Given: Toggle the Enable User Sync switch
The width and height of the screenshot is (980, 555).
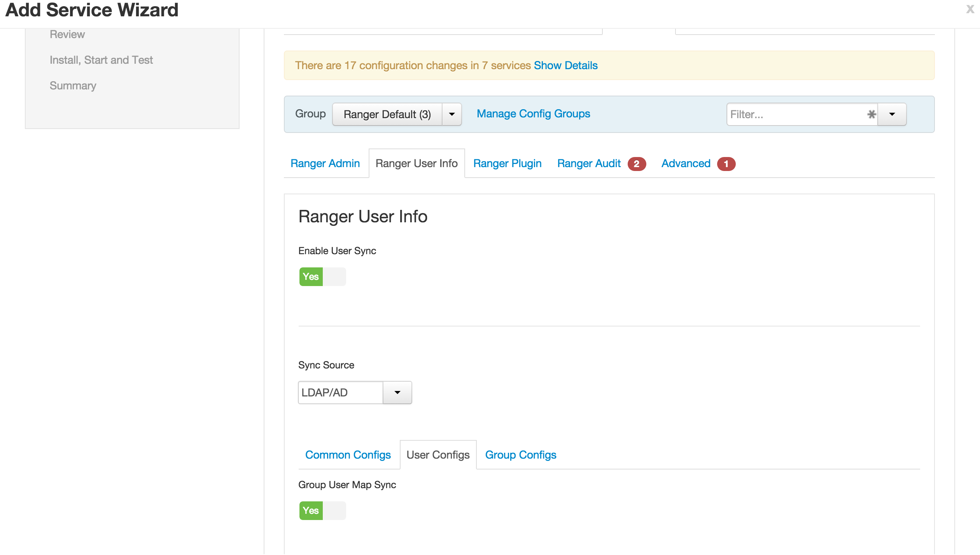Looking at the screenshot, I should tap(322, 277).
